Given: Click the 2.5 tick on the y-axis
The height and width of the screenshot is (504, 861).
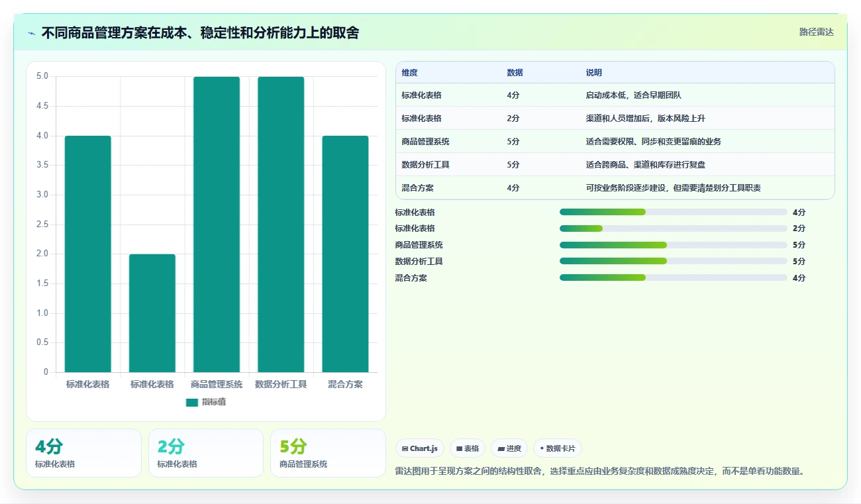Looking at the screenshot, I should click(42, 225).
